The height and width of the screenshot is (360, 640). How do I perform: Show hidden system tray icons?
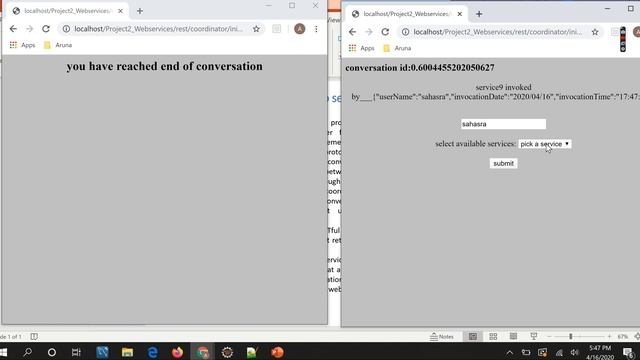[x=509, y=353]
